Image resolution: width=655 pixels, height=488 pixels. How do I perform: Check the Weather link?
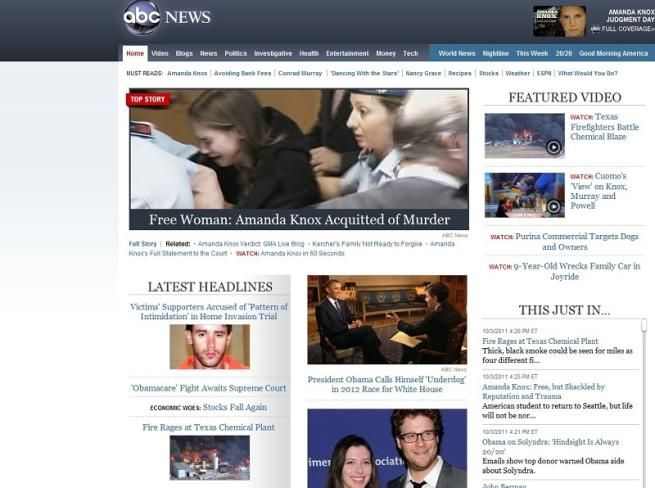click(x=518, y=73)
